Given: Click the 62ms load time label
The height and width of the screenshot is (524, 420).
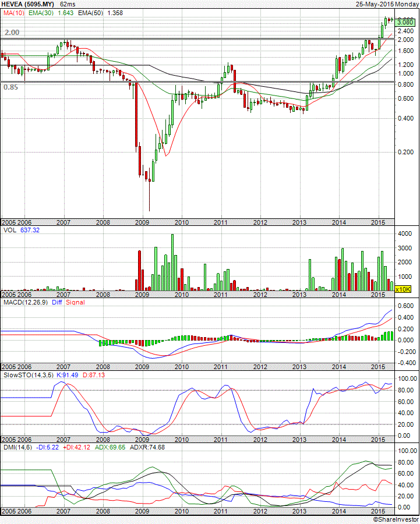Looking at the screenshot, I should click(68, 4).
